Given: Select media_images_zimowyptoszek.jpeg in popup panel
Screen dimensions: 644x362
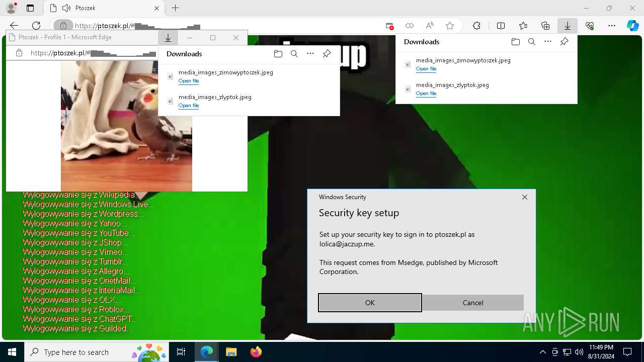Looking at the screenshot, I should 225,72.
